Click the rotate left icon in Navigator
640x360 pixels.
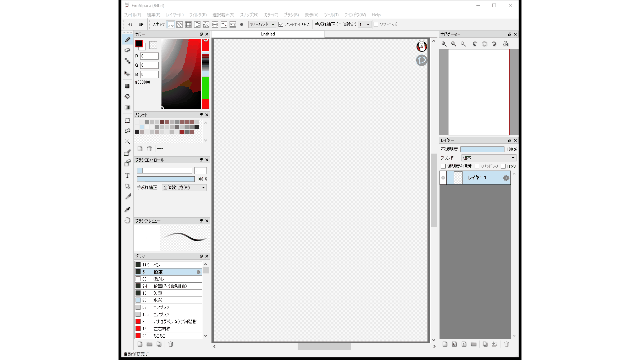(x=475, y=44)
